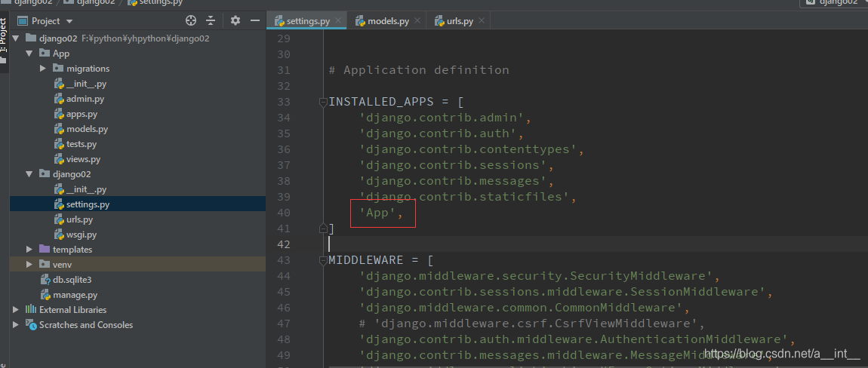This screenshot has height=368, width=868.
Task: Hide the Project panel with minus icon
Action: (255, 21)
